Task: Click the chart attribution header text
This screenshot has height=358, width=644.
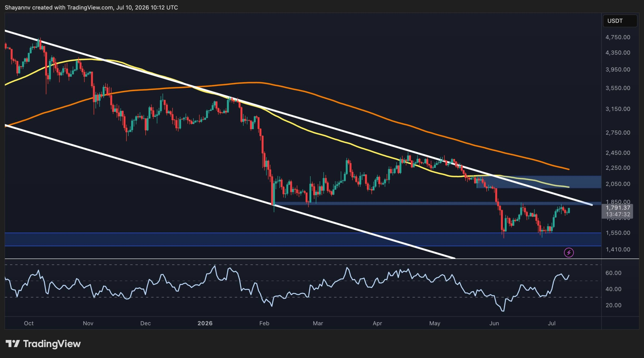Action: [91, 8]
